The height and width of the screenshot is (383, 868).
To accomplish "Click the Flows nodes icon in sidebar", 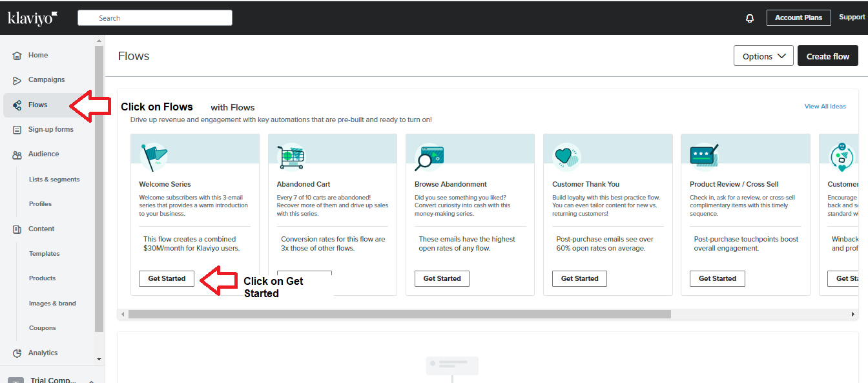I will [17, 105].
